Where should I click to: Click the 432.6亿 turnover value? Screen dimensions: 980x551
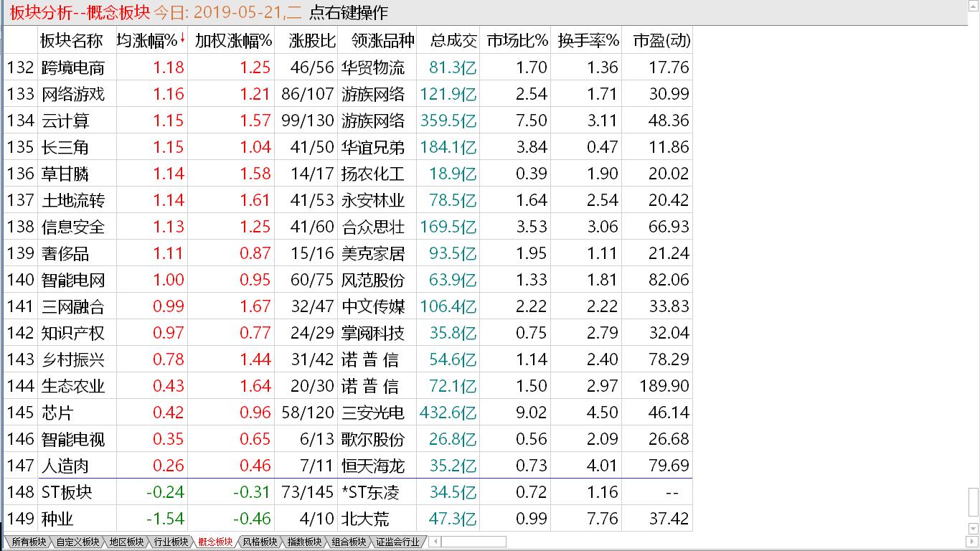coord(448,413)
